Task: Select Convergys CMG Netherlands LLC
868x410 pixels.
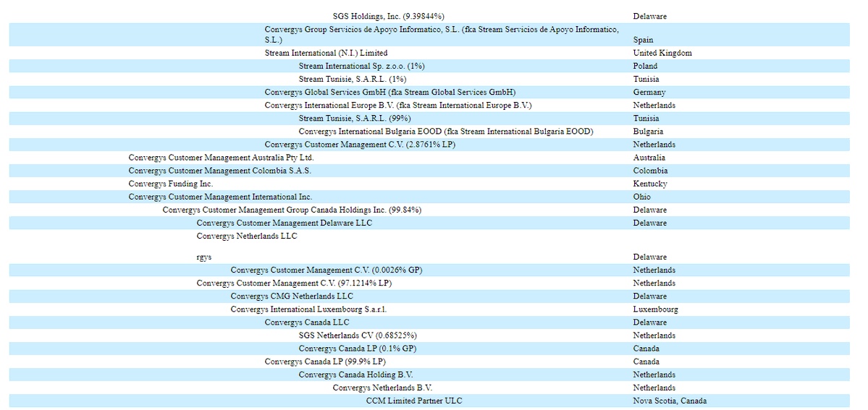Action: pyautogui.click(x=292, y=296)
